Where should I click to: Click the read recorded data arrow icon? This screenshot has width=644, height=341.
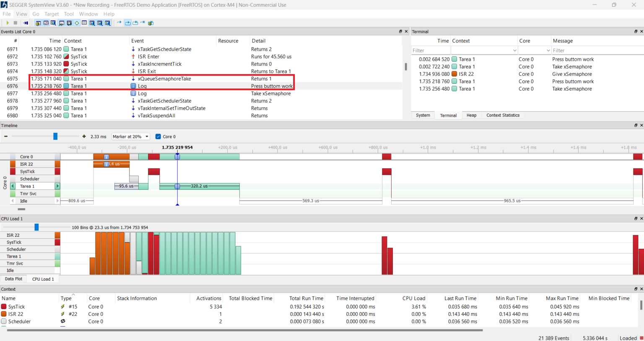[26, 23]
